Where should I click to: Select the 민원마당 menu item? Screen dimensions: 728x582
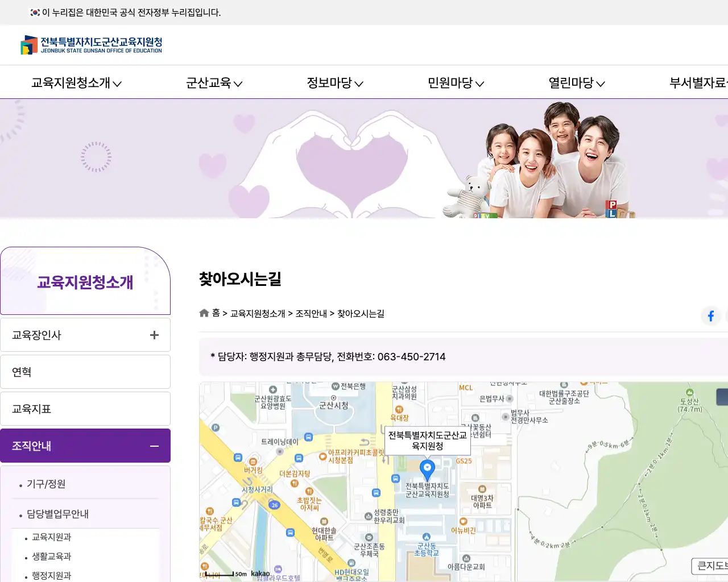click(x=455, y=82)
